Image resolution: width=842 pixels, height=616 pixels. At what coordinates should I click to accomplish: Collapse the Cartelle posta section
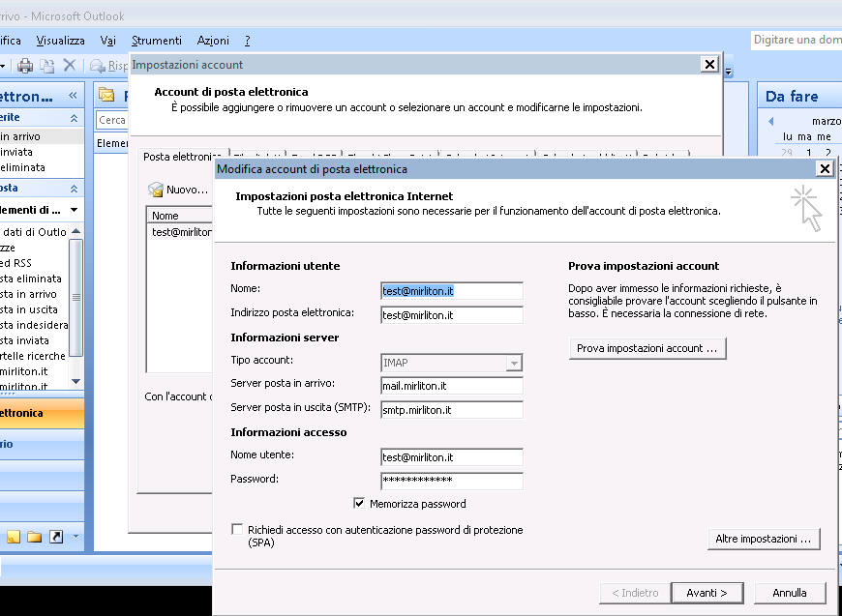pyautogui.click(x=74, y=189)
